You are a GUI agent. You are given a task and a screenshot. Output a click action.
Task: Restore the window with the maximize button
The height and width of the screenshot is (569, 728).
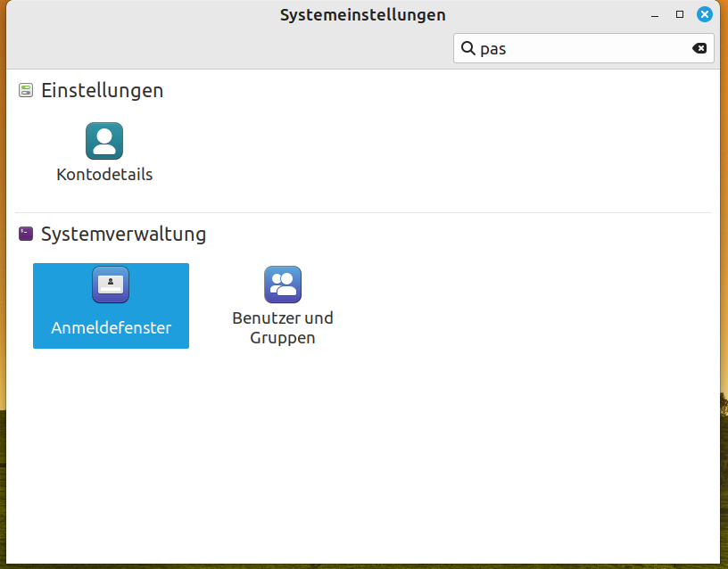(679, 14)
